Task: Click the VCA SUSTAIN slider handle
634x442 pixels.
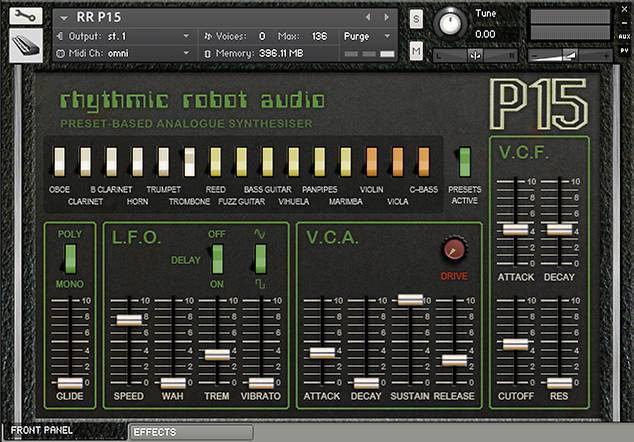Action: tap(410, 300)
